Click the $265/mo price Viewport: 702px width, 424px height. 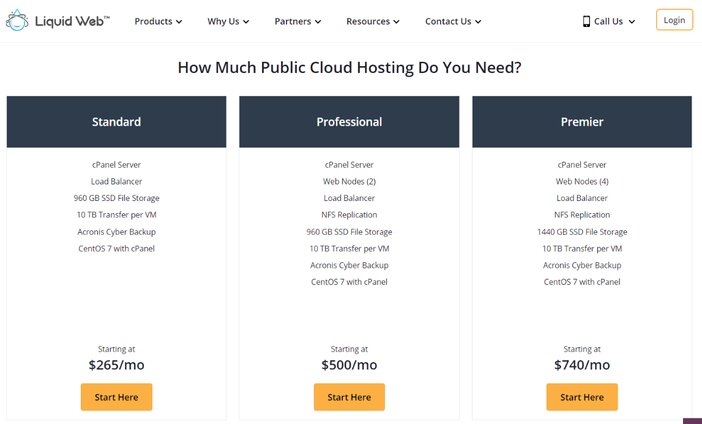point(116,365)
